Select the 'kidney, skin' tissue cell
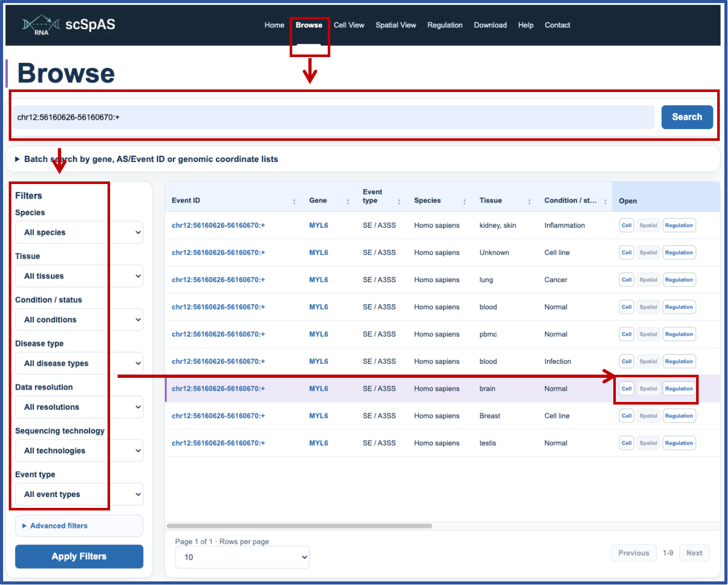 498,226
